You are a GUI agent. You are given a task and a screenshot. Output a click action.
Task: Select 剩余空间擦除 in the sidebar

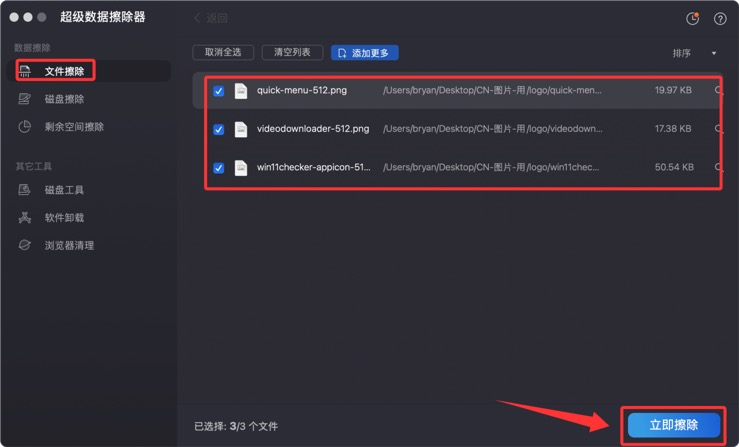pyautogui.click(x=74, y=127)
